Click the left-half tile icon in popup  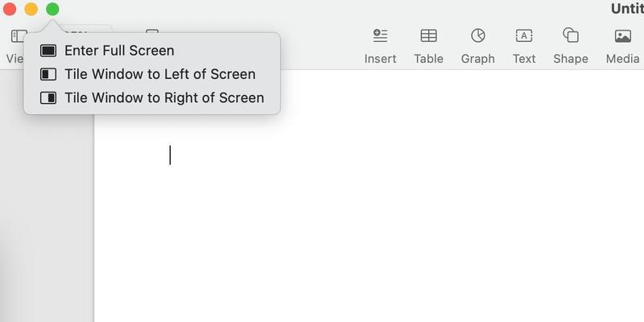[x=48, y=74]
